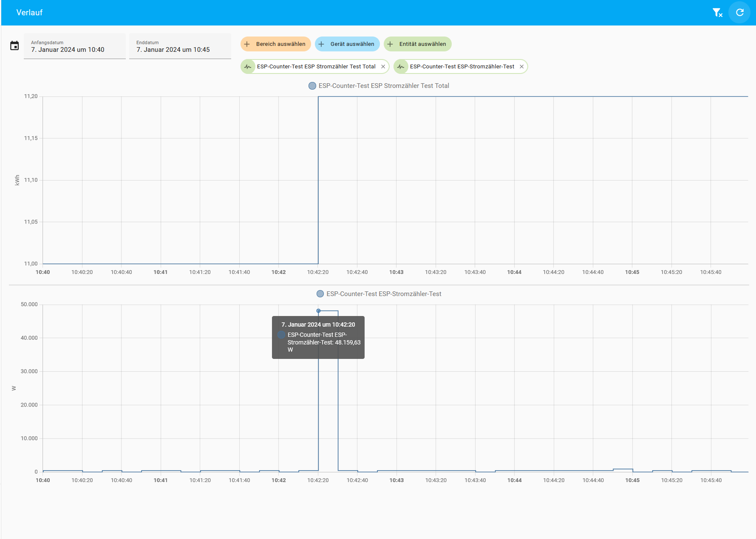Click plus icon on Gerät auswählen
The width and height of the screenshot is (756, 539).
tap(321, 44)
